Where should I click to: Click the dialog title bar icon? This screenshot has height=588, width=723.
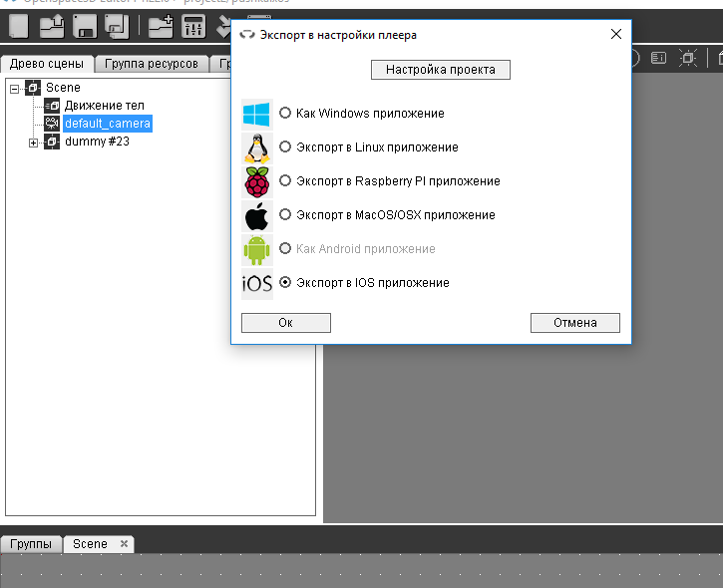coord(247,35)
